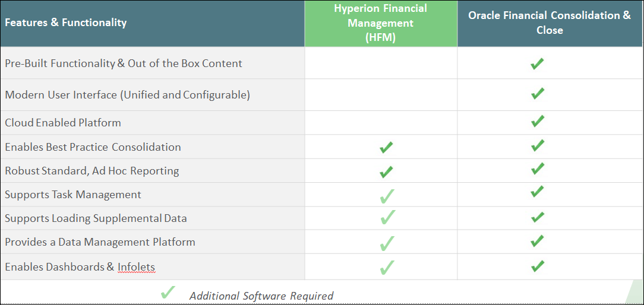Image resolution: width=644 pixels, height=305 pixels.
Task: Select the Hyperion Financial Management header cell
Action: click(x=381, y=23)
